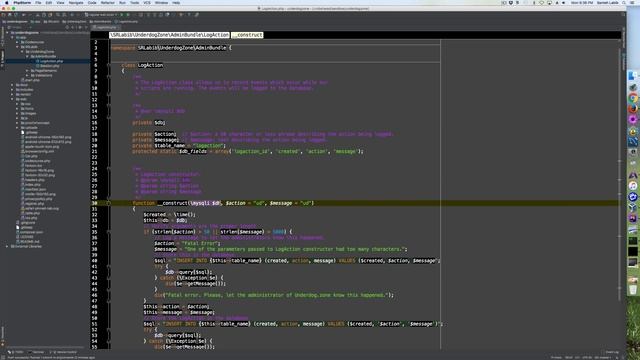Collapse the web folder in project tree
The height and width of the screenshot is (360, 640).
click(13, 99)
